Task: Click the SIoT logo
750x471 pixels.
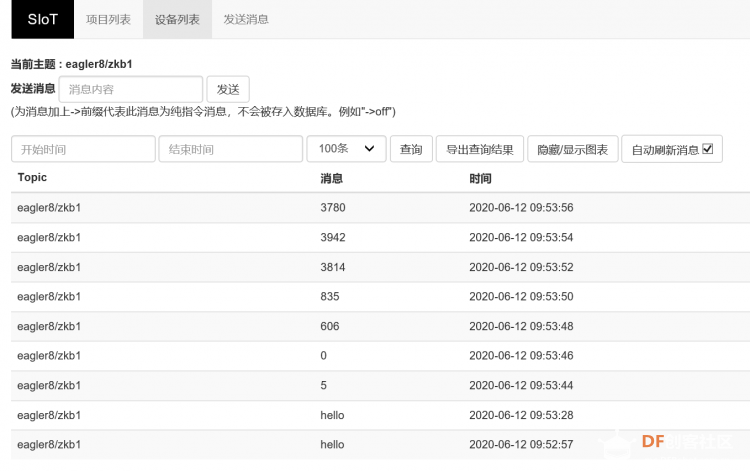Action: 43,19
